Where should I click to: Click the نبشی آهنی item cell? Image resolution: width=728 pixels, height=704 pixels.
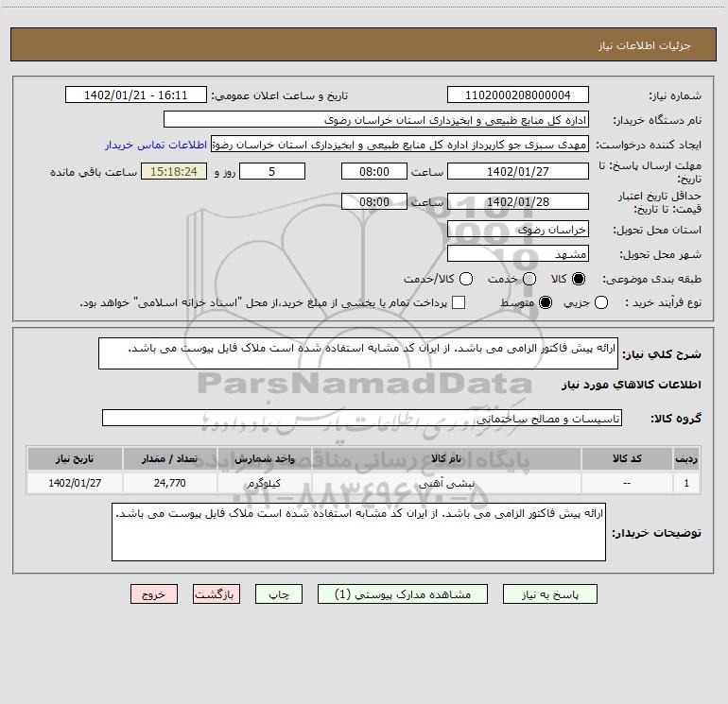pyautogui.click(x=446, y=483)
